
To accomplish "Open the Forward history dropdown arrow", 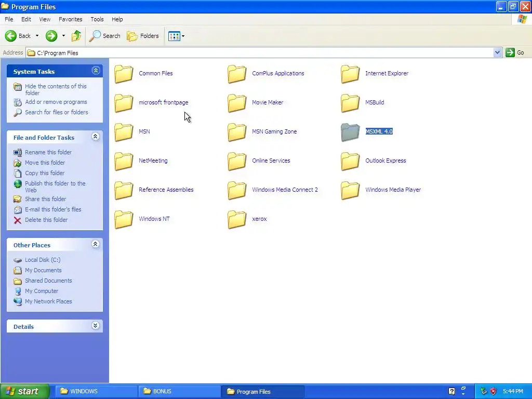I will pyautogui.click(x=63, y=36).
